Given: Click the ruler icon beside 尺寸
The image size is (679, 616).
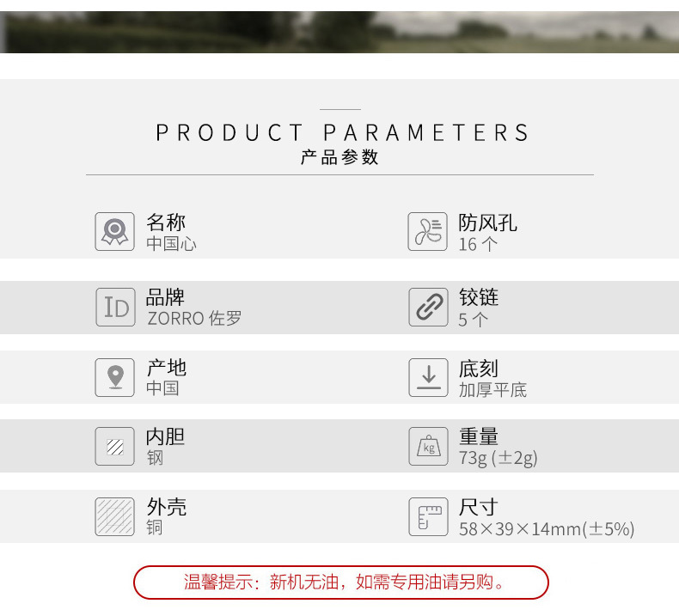Looking at the screenshot, I should tap(427, 516).
